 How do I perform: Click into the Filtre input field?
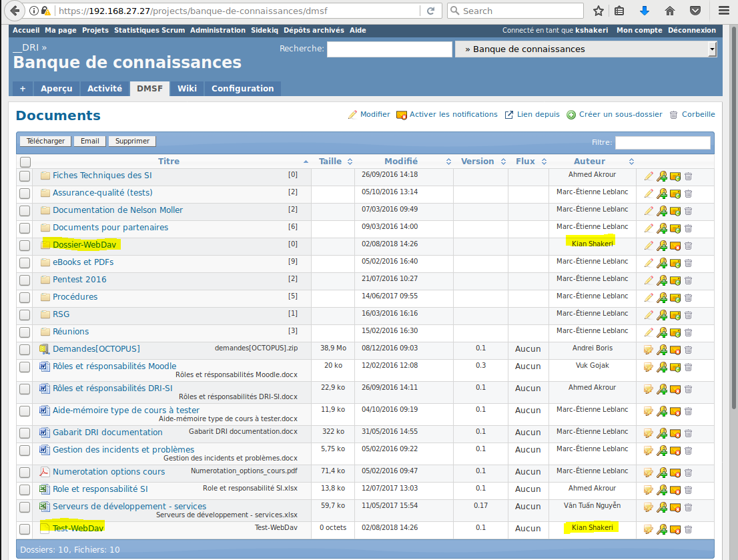(x=662, y=142)
